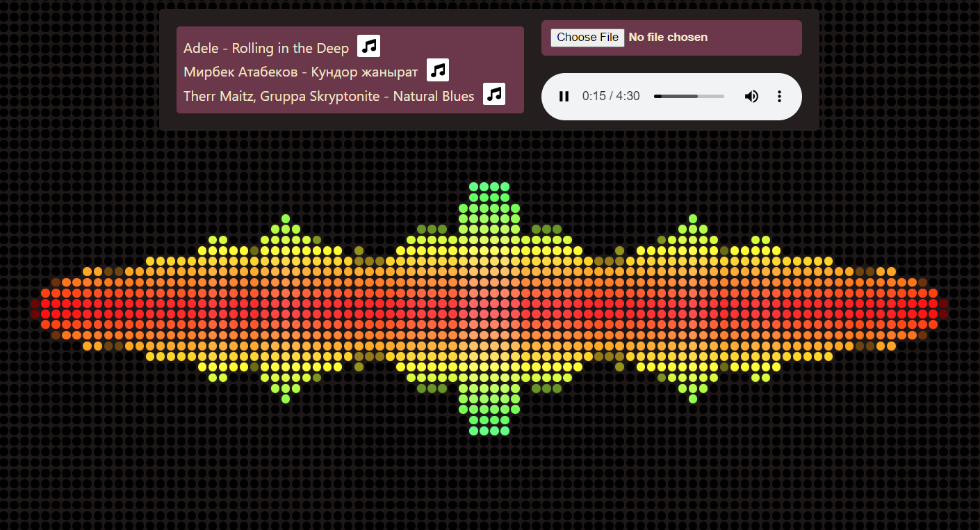This screenshot has height=530, width=980.
Task: Click the note icon next to Natural Blues
Action: tap(494, 94)
